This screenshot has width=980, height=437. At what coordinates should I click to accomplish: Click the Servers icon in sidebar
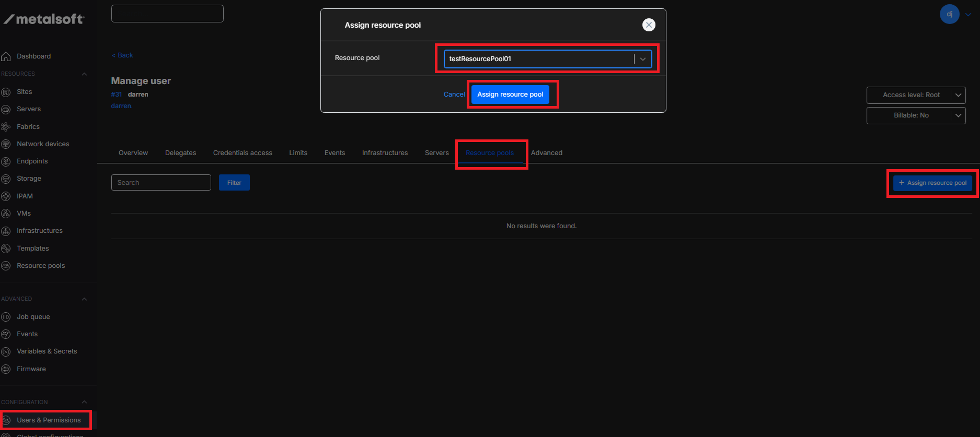6,109
